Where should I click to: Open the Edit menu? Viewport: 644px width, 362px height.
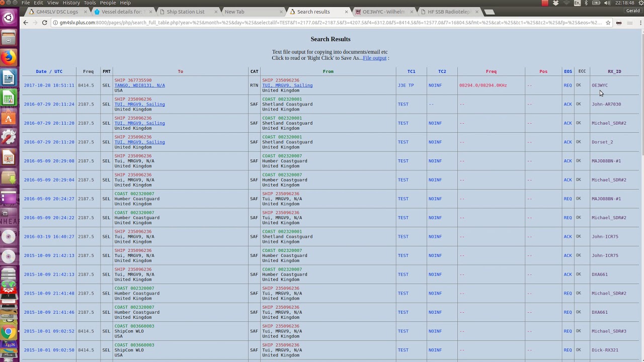click(39, 3)
